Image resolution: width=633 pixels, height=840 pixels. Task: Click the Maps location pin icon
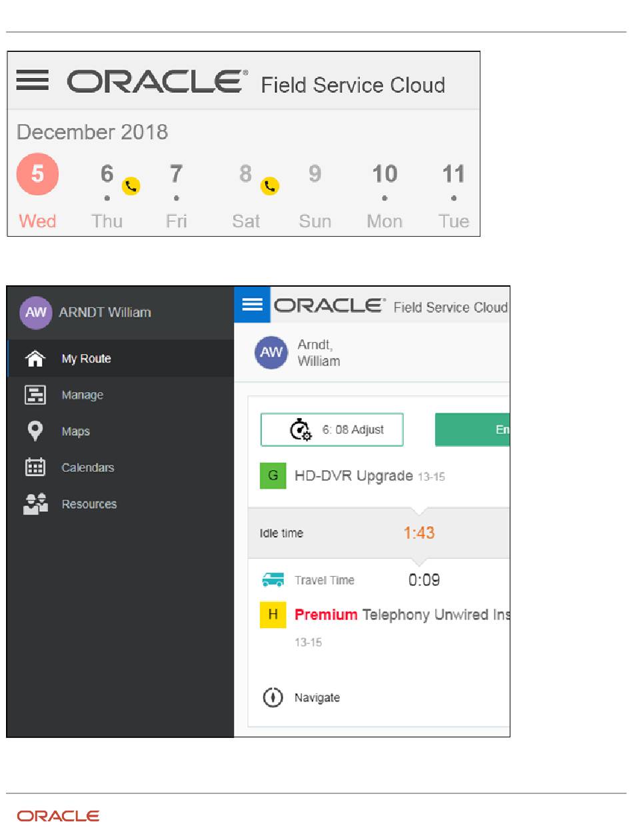tap(35, 431)
